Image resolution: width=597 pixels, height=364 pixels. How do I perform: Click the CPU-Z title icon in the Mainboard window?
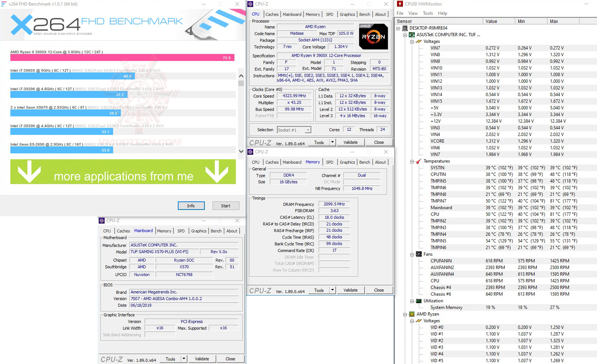tap(102, 221)
